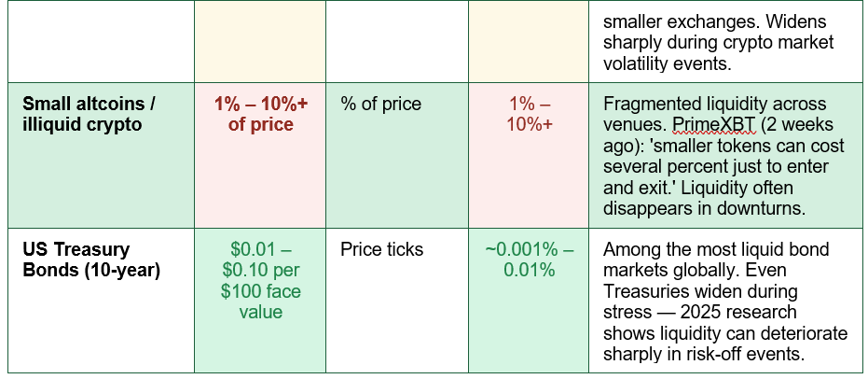Click the '% of price' unit cell
The width and height of the screenshot is (868, 379).
tap(397, 155)
